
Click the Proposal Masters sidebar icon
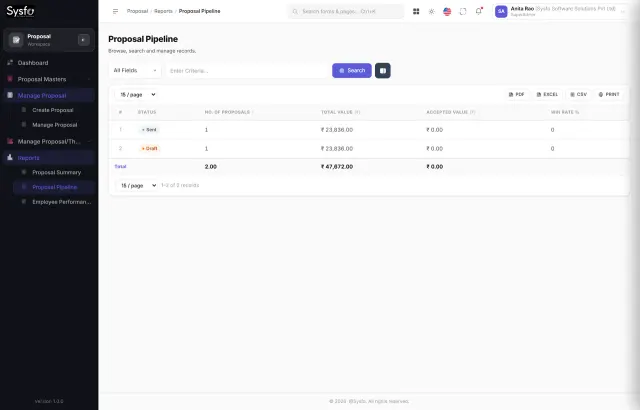pos(10,79)
